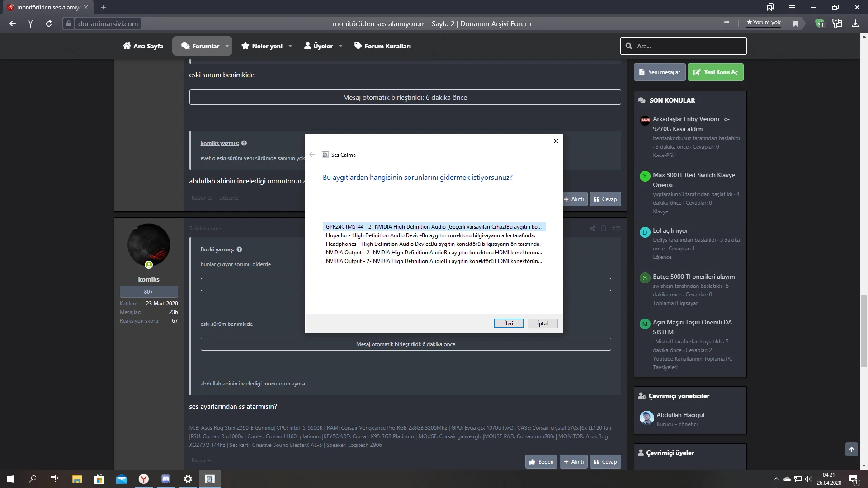Image resolution: width=868 pixels, height=488 pixels.
Task: Open the Ana Sayfa menu item
Action: pos(143,46)
